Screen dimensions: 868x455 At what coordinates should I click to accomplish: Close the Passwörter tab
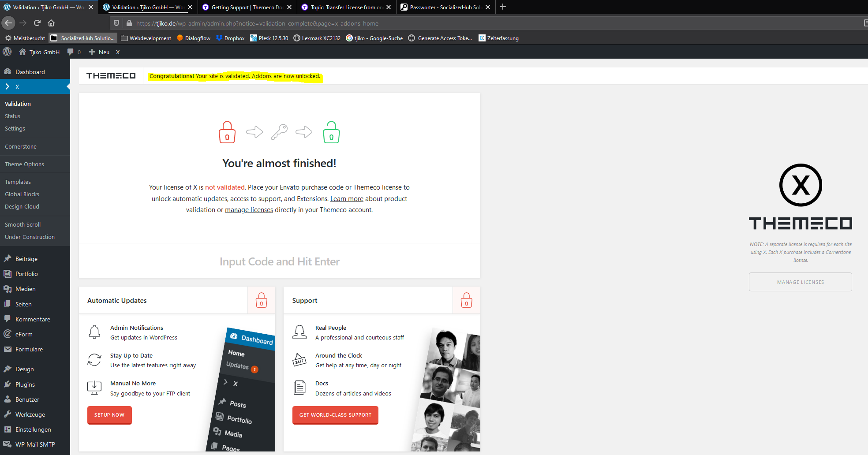click(488, 7)
